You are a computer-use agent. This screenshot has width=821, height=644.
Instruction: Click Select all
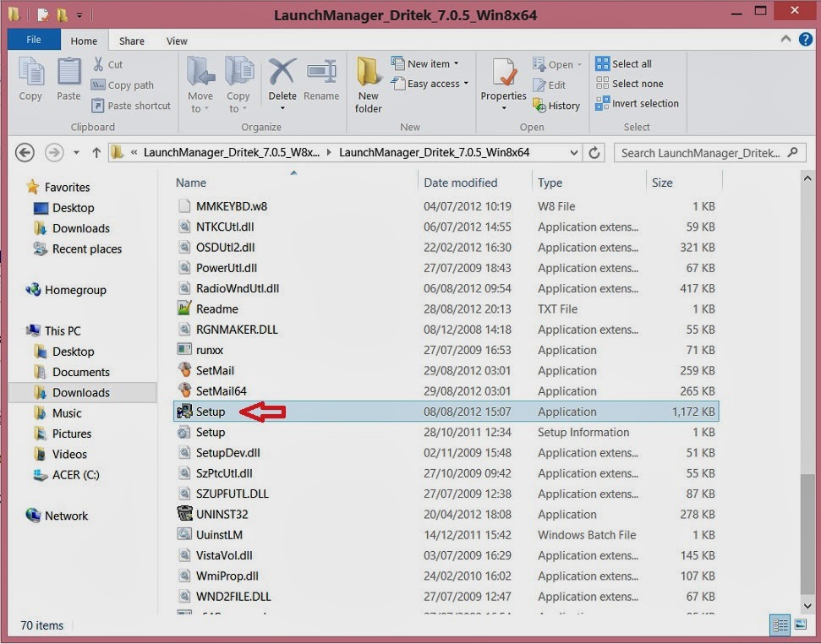pyautogui.click(x=624, y=64)
